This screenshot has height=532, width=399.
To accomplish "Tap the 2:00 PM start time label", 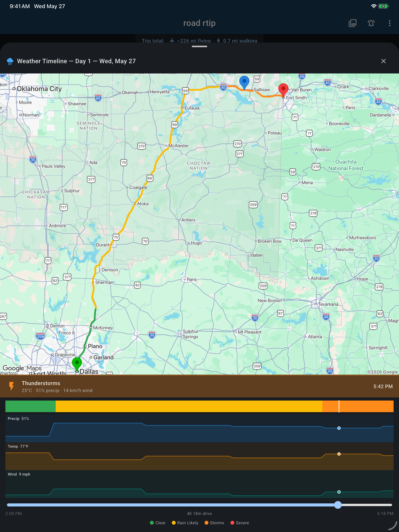I will (14, 513).
